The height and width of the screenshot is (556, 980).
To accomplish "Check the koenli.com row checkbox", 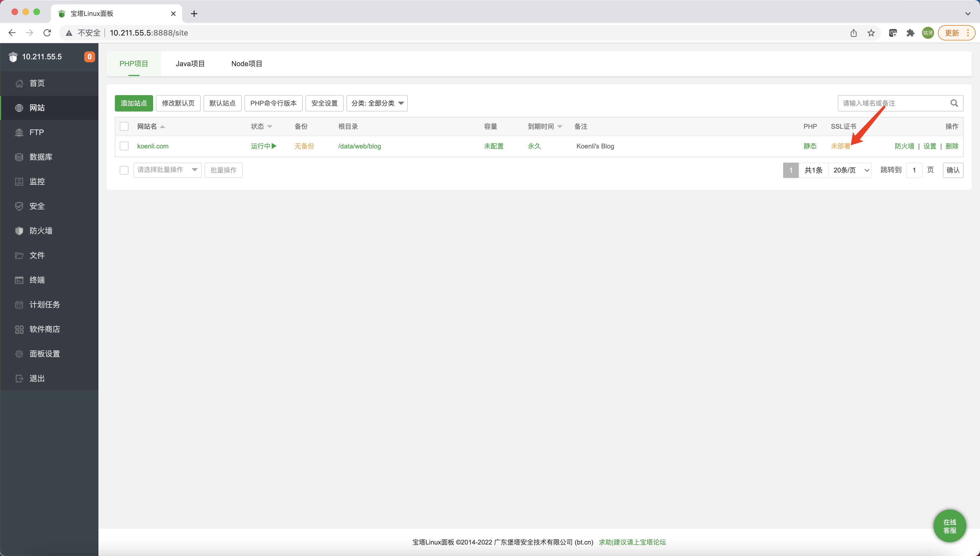I will (x=124, y=146).
